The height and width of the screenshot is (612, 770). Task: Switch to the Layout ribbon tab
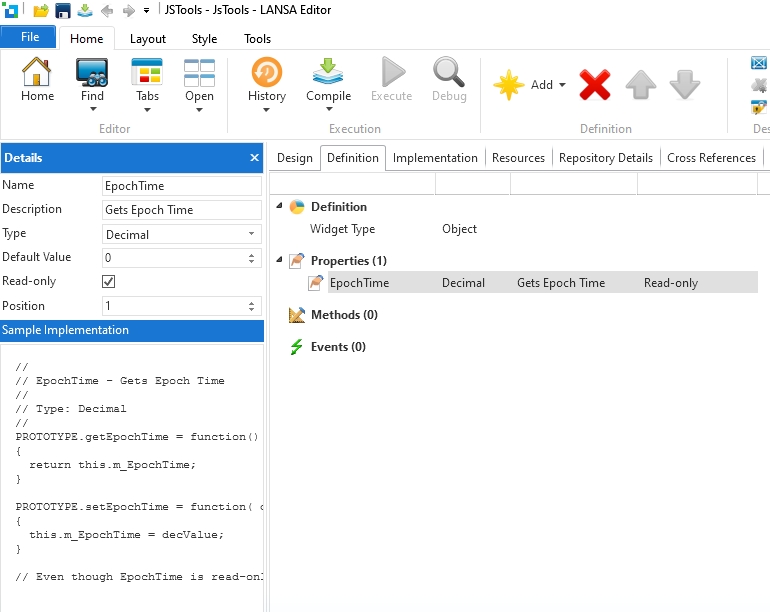tap(147, 39)
